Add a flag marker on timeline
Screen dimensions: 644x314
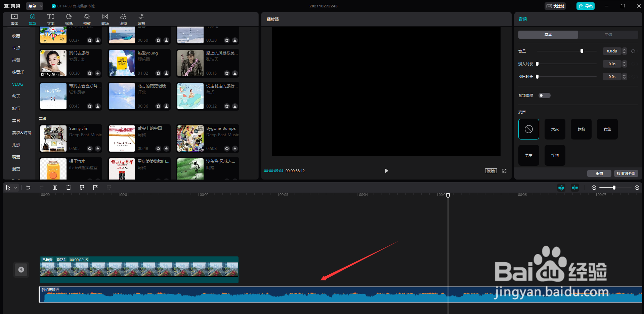[x=95, y=188]
